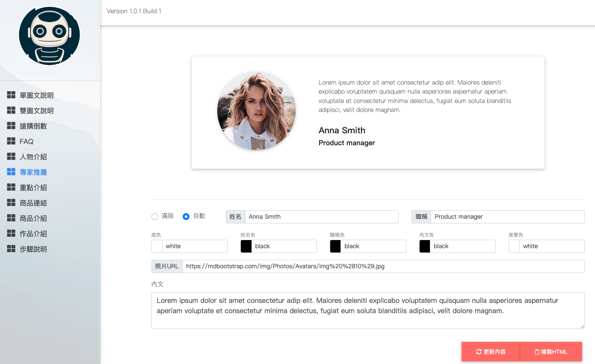This screenshot has width=595, height=364.
Task: Click grid icon beside 商品連結
Action: pos(11,203)
